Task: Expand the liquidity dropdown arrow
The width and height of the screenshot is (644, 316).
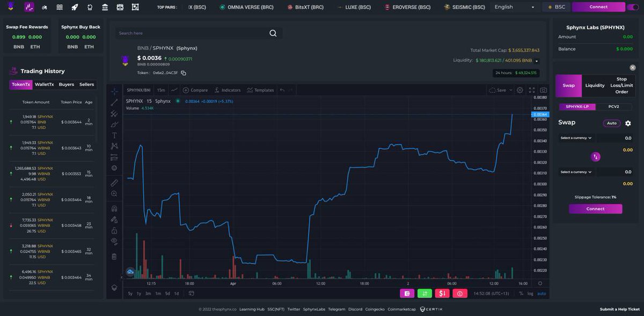Action: point(536,61)
